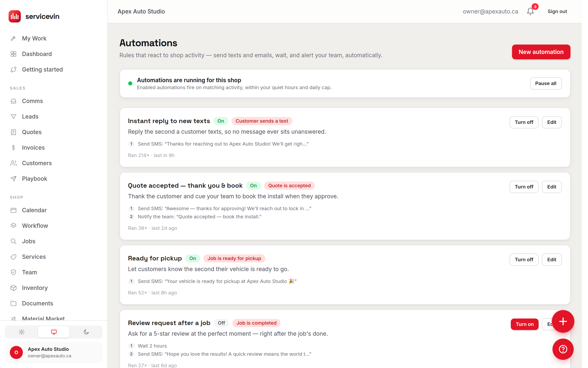Click the Team shield icon
588x368 pixels.
point(13,273)
